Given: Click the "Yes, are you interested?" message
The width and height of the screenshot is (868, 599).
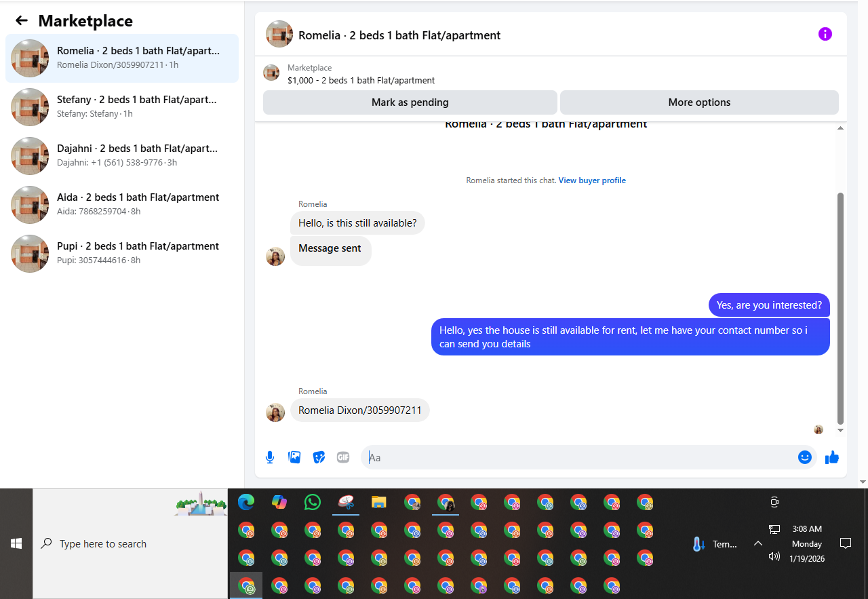Looking at the screenshot, I should click(x=769, y=305).
